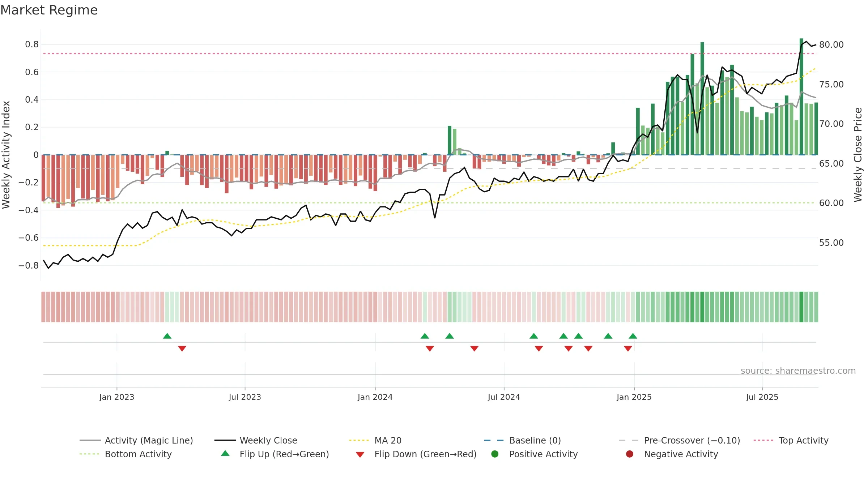The width and height of the screenshot is (868, 488).
Task: Click the 55.00 price axis tick
Action: coord(831,243)
